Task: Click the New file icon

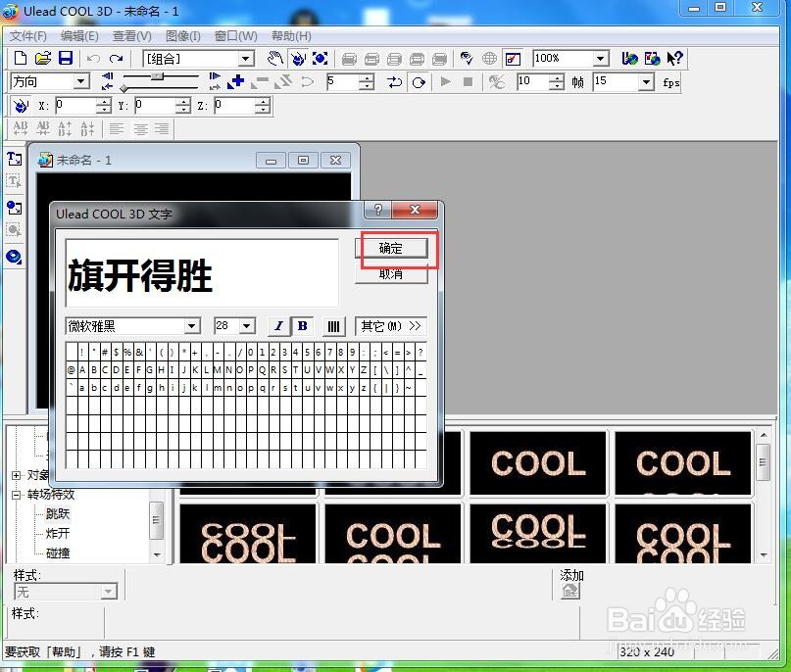Action: click(21, 59)
